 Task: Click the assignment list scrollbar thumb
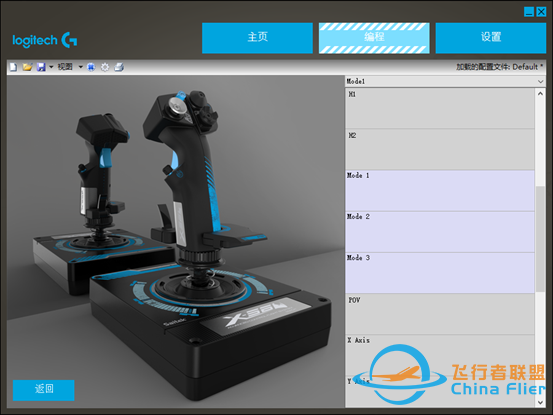click(x=540, y=239)
